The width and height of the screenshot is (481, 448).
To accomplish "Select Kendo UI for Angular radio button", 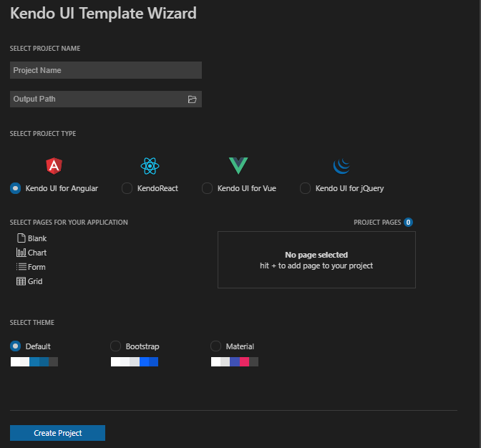I will 15,188.
